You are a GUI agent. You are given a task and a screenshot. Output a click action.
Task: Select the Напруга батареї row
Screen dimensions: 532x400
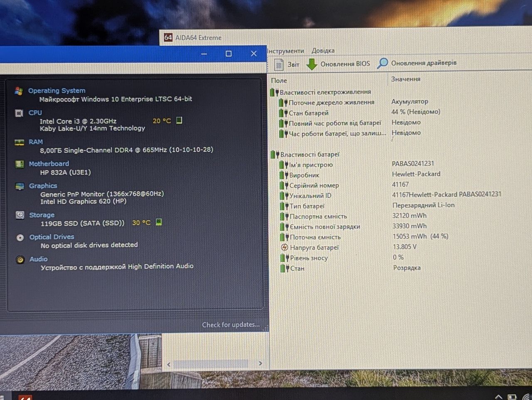click(314, 248)
